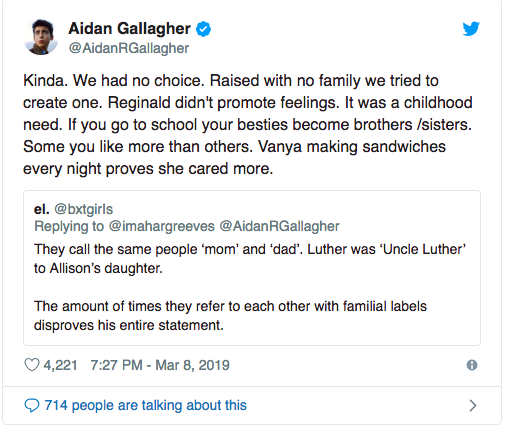Image resolution: width=514 pixels, height=430 pixels.
Task: Like the tweet with heart icon
Action: (32, 365)
